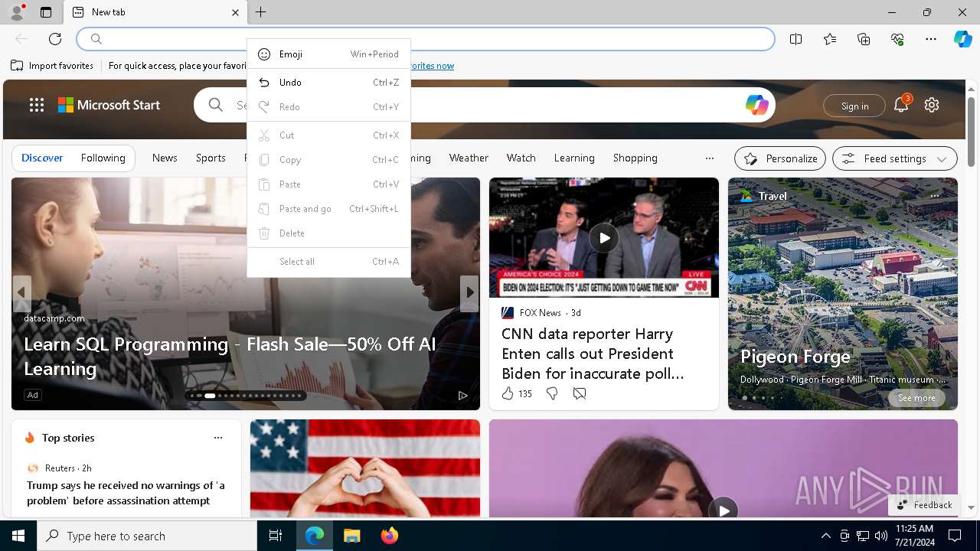Open the Sports category
This screenshot has height=551, width=980.
point(211,158)
